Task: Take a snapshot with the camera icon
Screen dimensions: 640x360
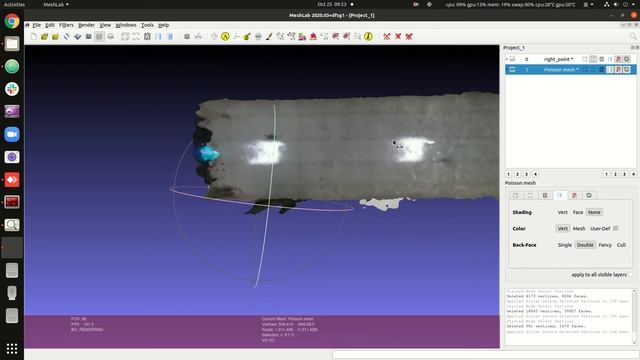Action: point(88,37)
